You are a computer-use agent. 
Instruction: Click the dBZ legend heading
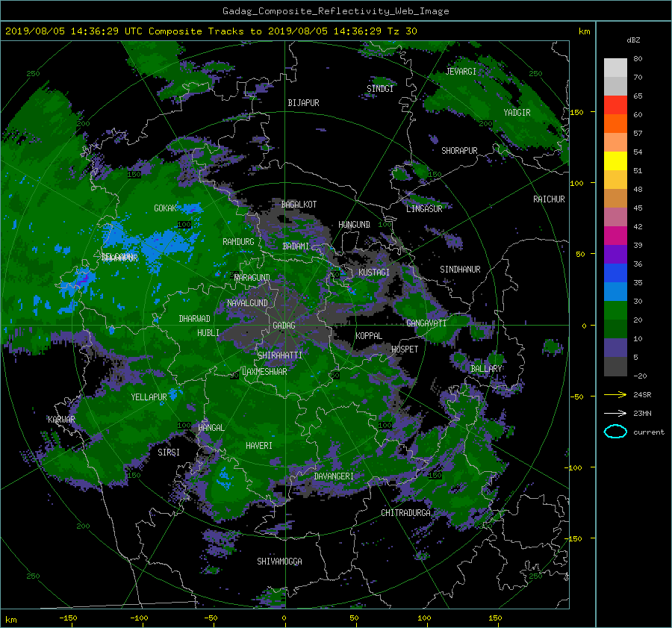coord(633,40)
